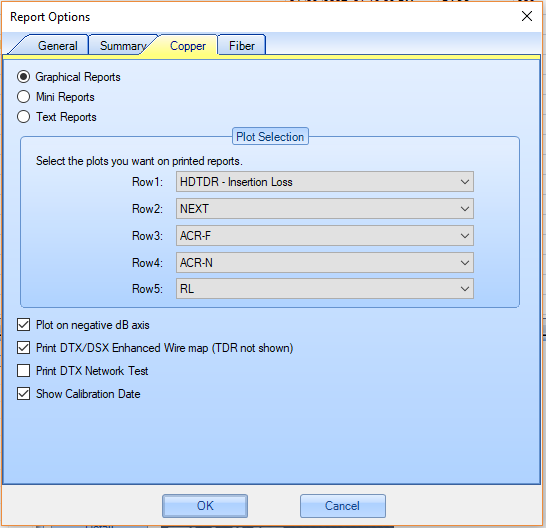
Task: Open the Row3 ACR-F combo box
Action: point(325,236)
